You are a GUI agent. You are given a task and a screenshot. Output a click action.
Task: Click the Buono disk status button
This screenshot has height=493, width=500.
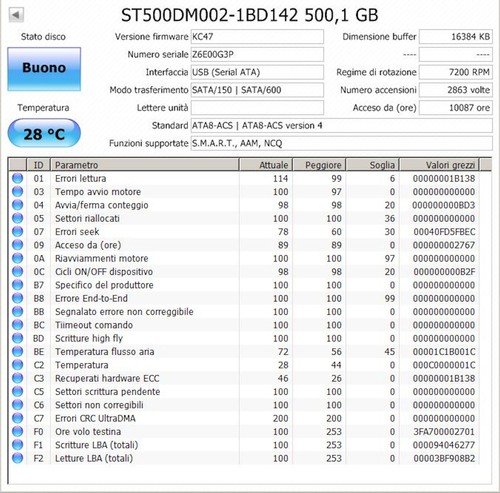point(44,69)
